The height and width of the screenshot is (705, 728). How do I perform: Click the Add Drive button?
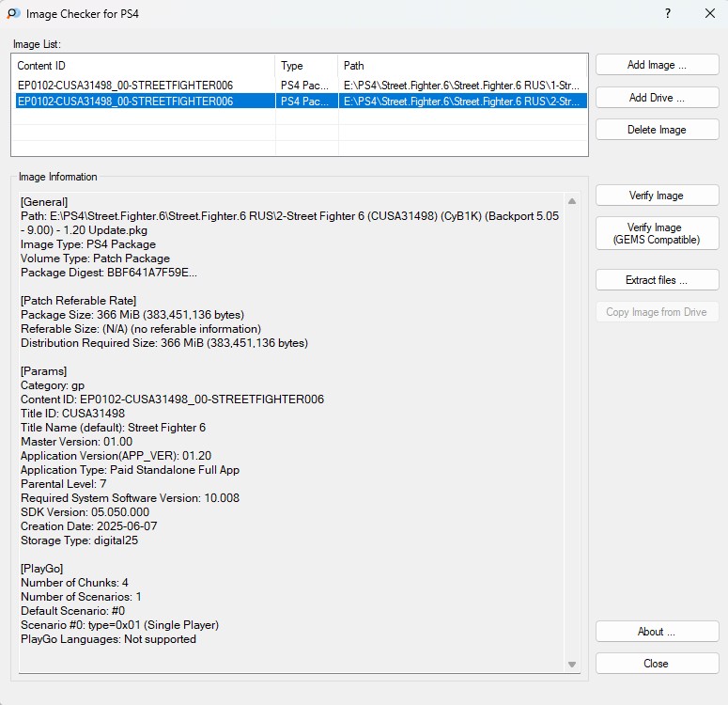pyautogui.click(x=657, y=97)
